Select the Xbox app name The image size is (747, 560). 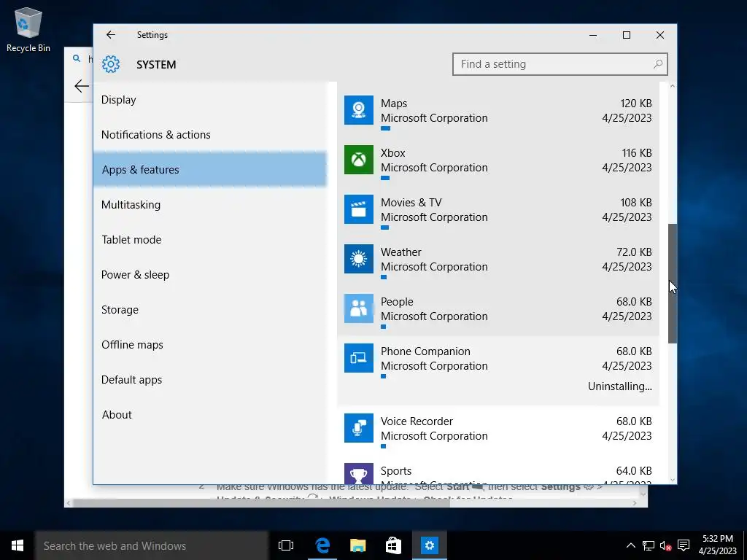point(392,153)
